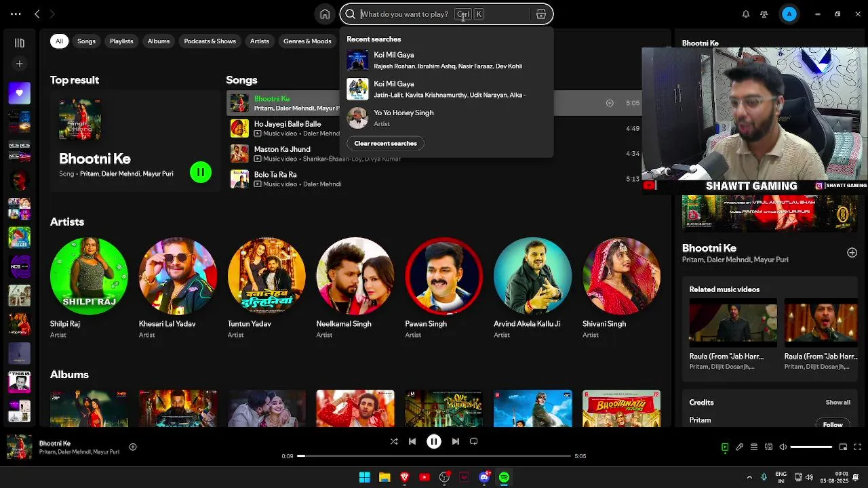This screenshot has height=488, width=868.
Task: Open the Windows Start menu
Action: [364, 477]
